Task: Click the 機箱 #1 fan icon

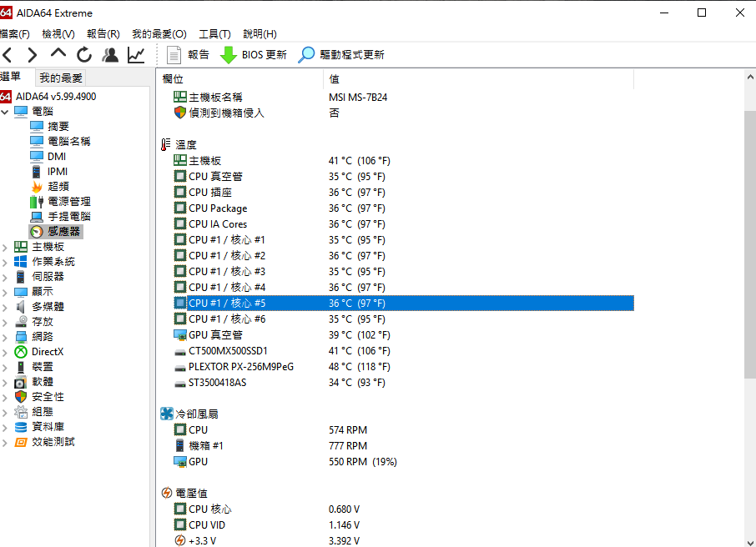Action: pos(180,445)
